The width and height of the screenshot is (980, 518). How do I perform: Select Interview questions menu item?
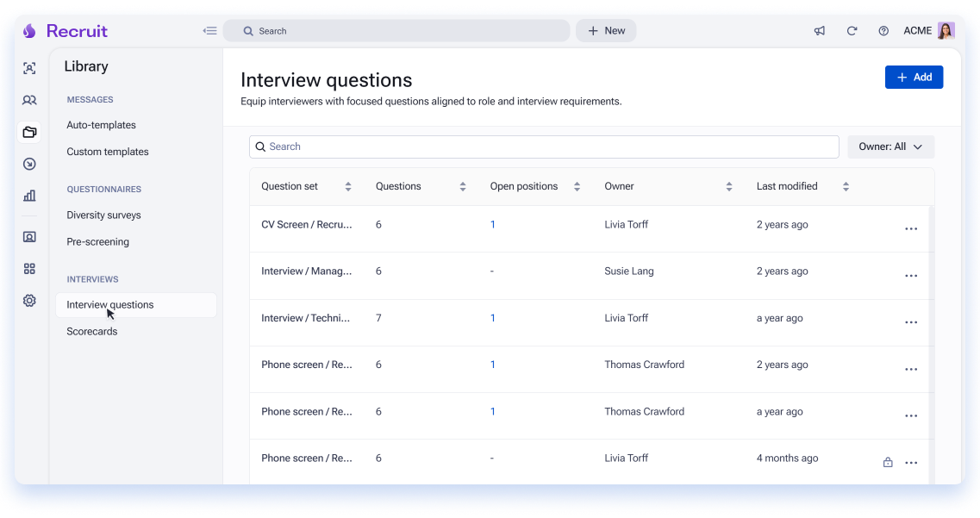(136, 305)
